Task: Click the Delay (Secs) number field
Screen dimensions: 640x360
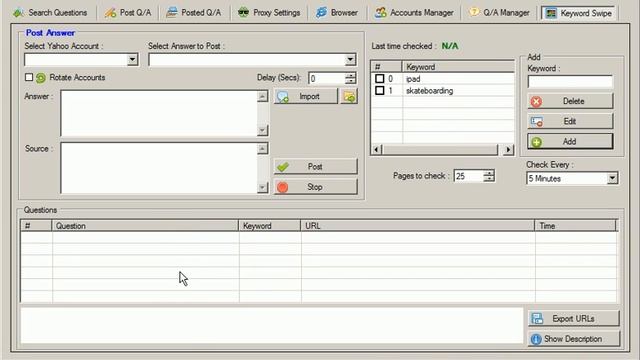Action: point(327,78)
